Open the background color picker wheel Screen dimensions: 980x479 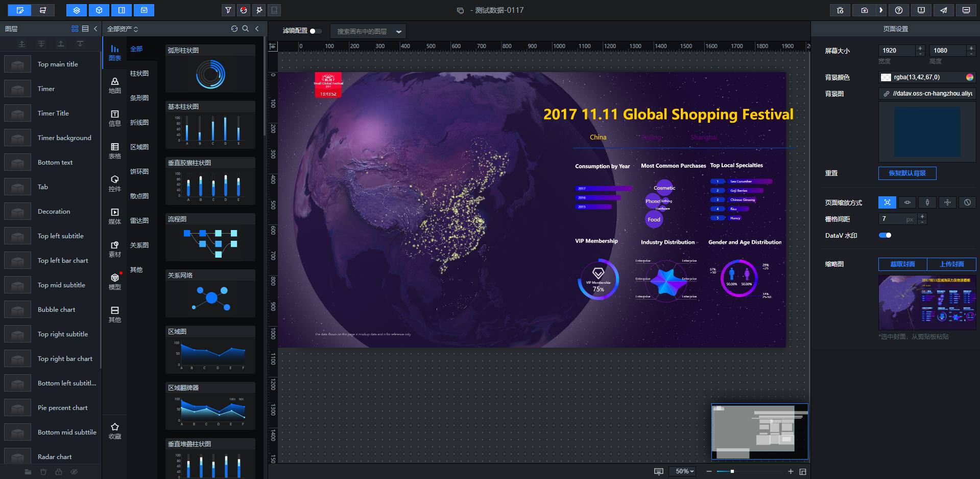click(969, 77)
